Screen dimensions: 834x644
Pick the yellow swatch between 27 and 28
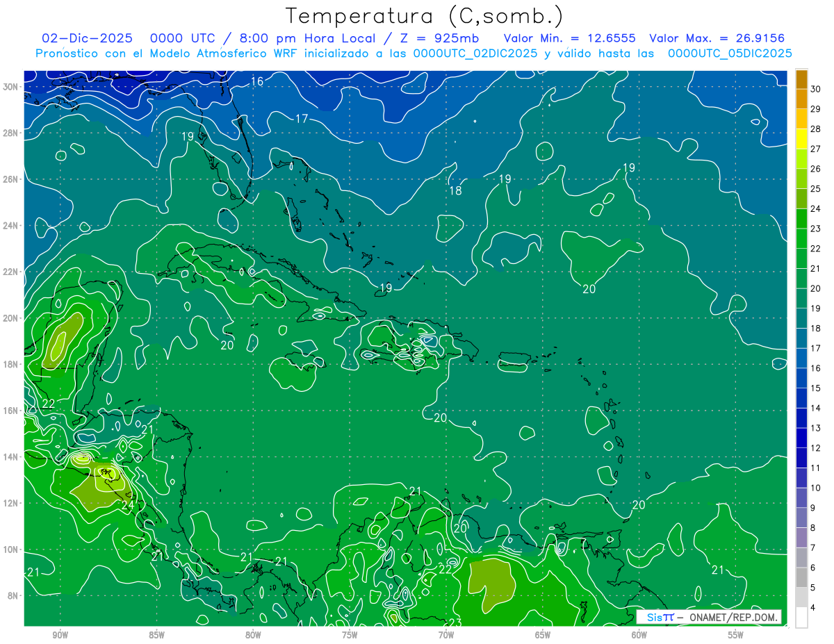point(801,139)
